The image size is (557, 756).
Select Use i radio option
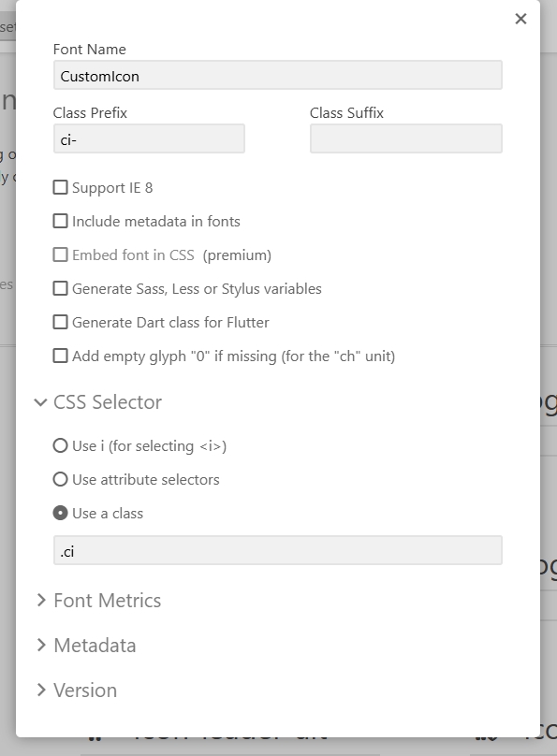pos(60,445)
